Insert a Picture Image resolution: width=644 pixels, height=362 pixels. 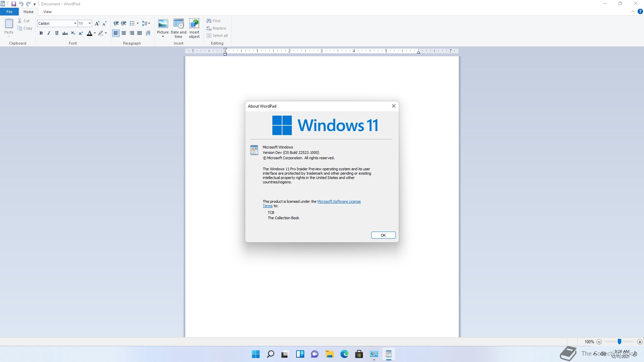click(x=163, y=26)
